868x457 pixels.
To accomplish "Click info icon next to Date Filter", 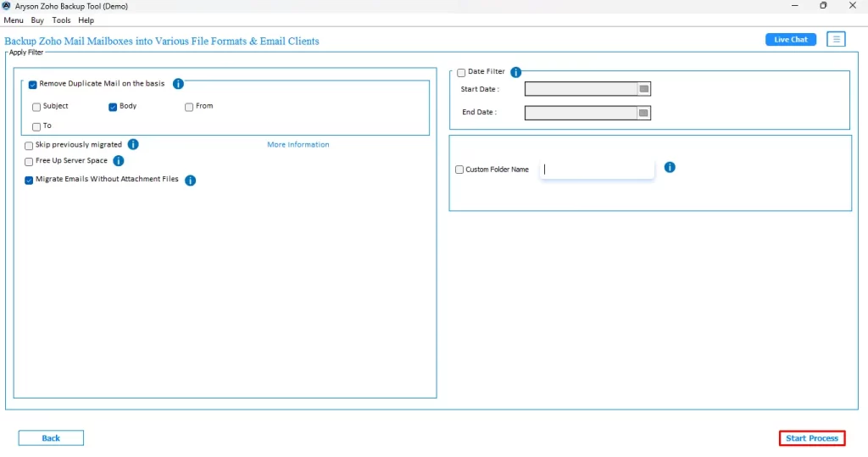I will 516,72.
